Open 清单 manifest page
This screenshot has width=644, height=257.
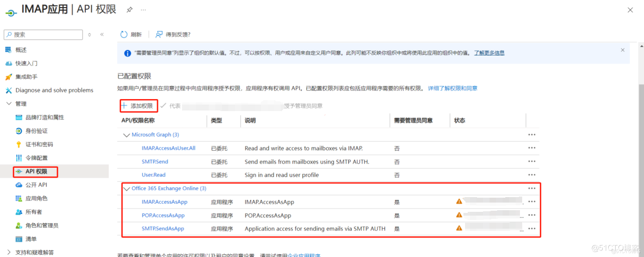click(31, 239)
